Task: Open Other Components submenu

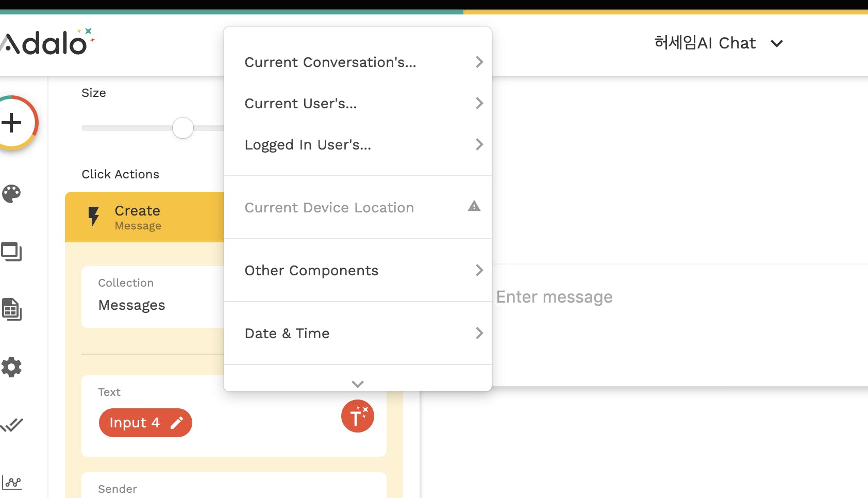Action: pos(358,271)
